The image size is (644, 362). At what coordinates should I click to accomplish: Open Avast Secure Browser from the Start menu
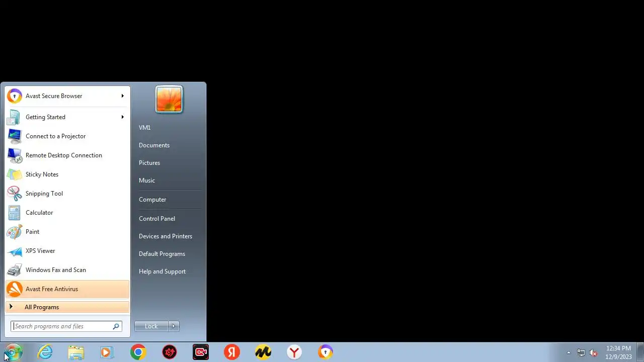(x=67, y=96)
